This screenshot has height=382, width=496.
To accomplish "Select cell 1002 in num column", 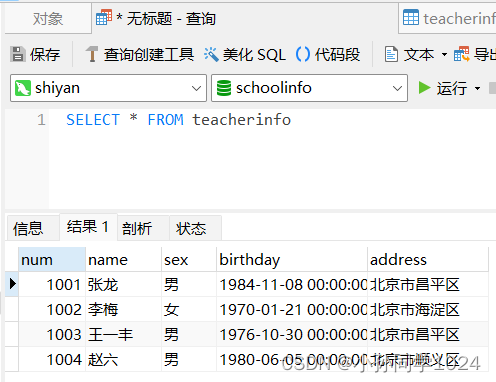I will click(52, 310).
